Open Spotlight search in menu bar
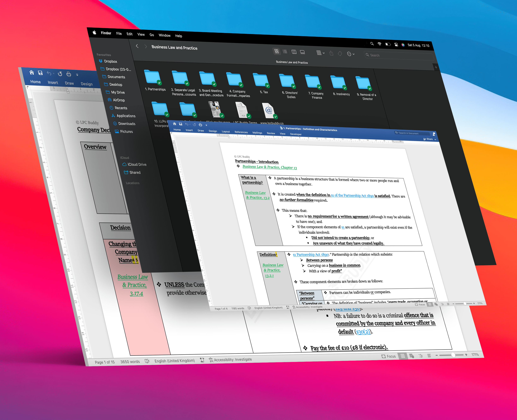 pyautogui.click(x=372, y=44)
